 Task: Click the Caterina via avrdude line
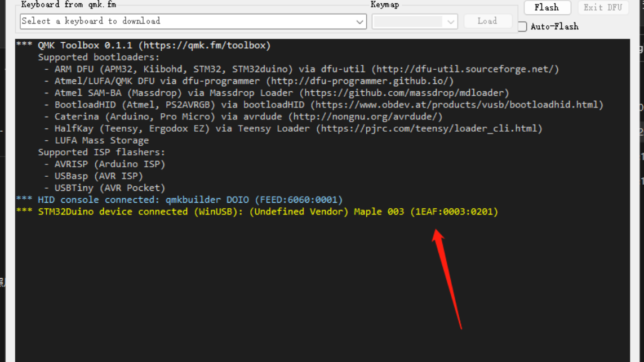point(243,117)
